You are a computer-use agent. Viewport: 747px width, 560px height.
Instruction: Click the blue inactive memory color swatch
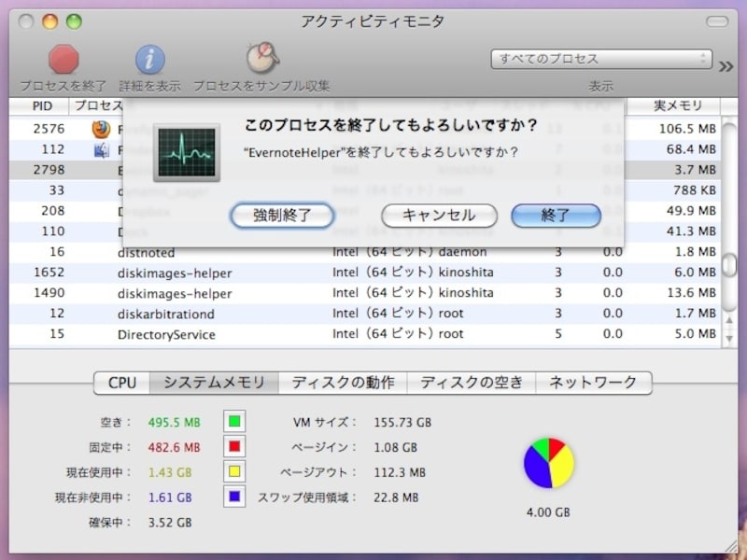(x=234, y=497)
